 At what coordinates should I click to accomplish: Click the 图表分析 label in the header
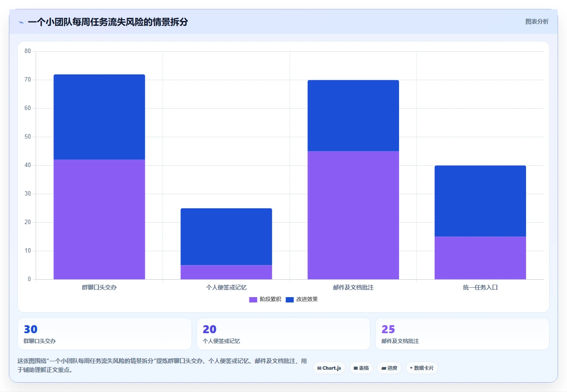coord(537,21)
